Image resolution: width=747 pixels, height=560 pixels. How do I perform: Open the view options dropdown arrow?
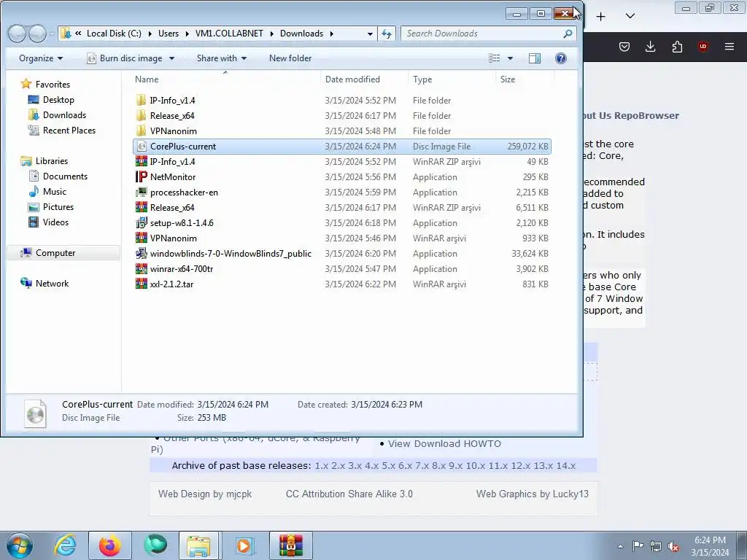[510, 58]
